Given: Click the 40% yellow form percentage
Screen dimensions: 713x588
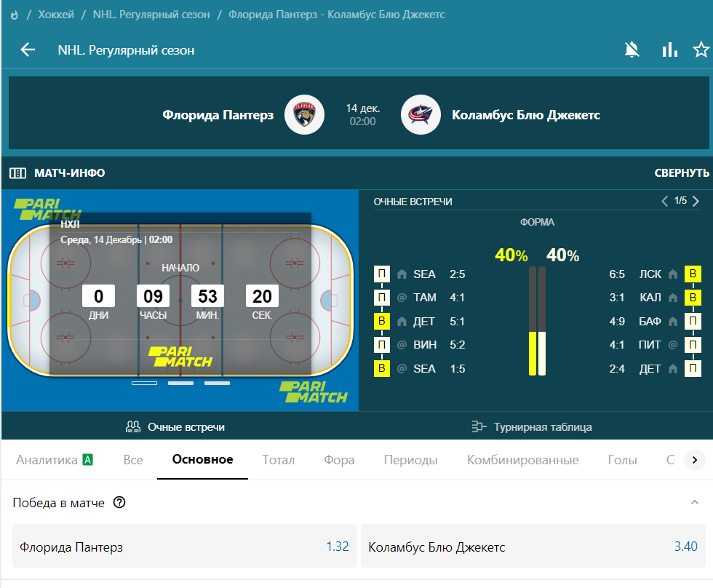Looking at the screenshot, I should pyautogui.click(x=511, y=255).
